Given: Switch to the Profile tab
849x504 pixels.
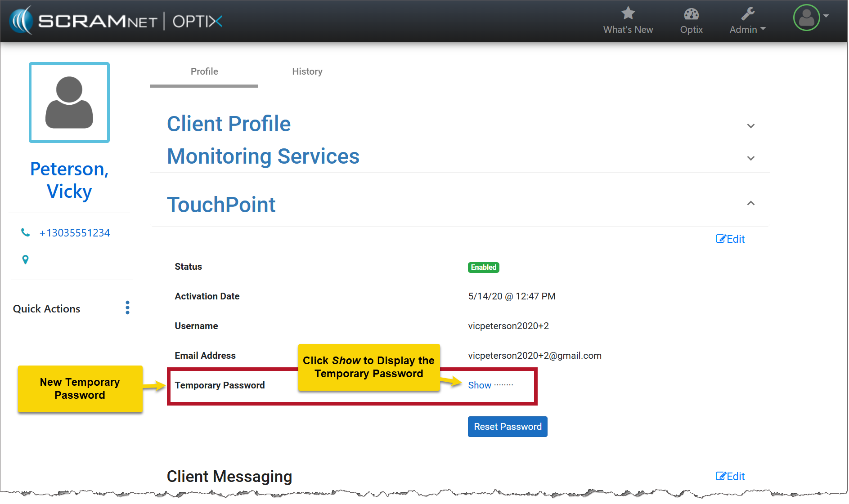Looking at the screenshot, I should (x=204, y=71).
